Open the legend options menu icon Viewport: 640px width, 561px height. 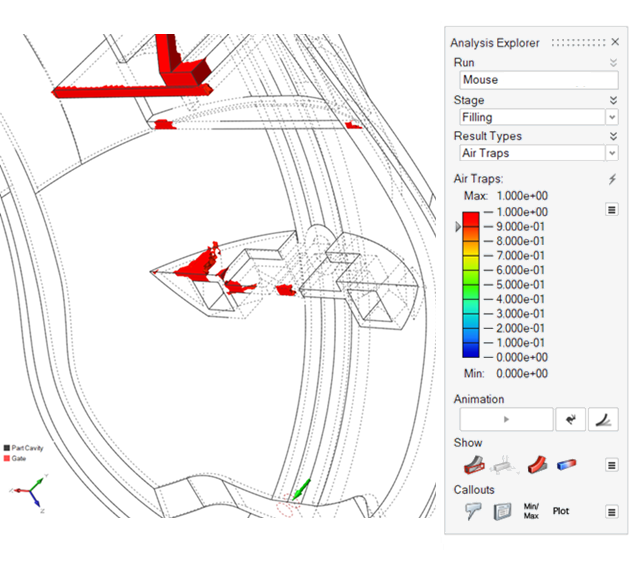pos(611,210)
